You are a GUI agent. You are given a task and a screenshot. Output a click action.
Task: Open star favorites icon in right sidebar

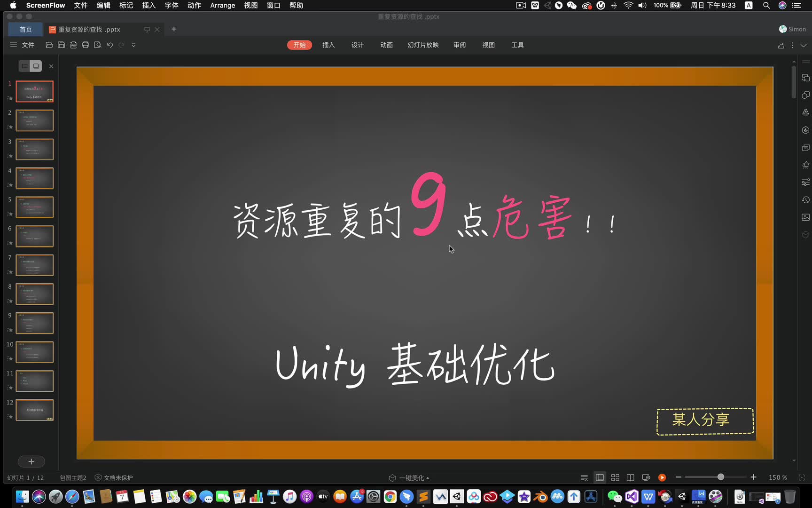(x=805, y=165)
